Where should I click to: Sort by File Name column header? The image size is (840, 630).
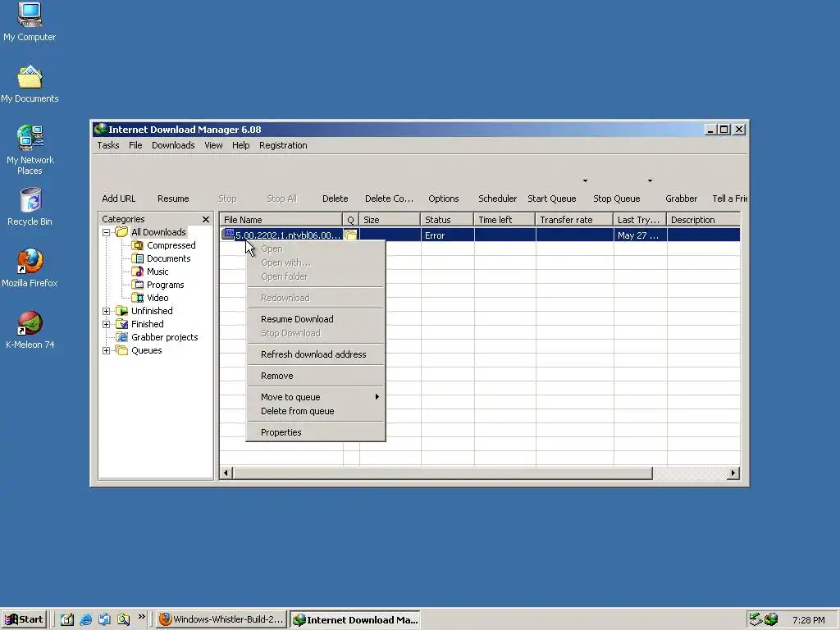point(281,220)
